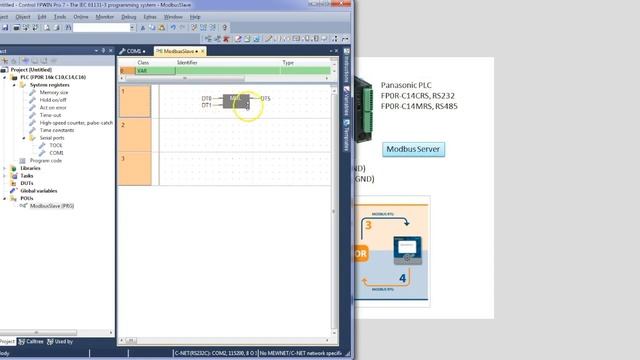Image resolution: width=640 pixels, height=360 pixels.
Task: Close the ModbusSlave editor tab
Action: [x=202, y=51]
